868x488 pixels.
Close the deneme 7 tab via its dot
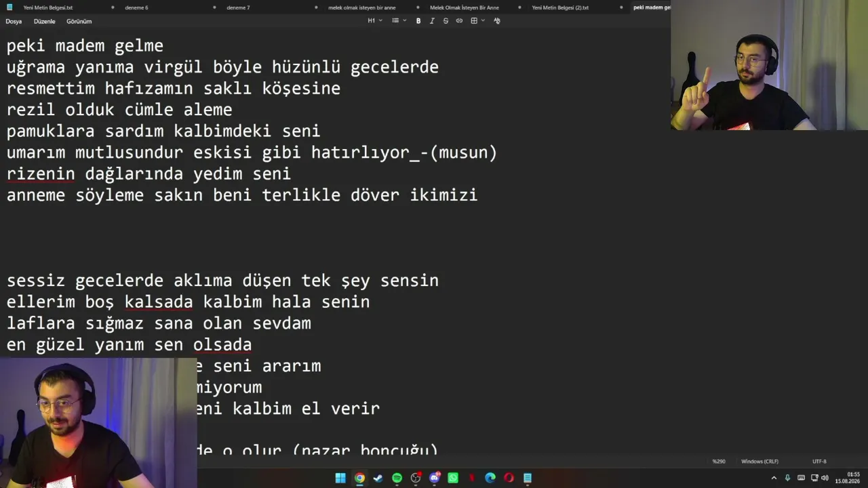[316, 7]
